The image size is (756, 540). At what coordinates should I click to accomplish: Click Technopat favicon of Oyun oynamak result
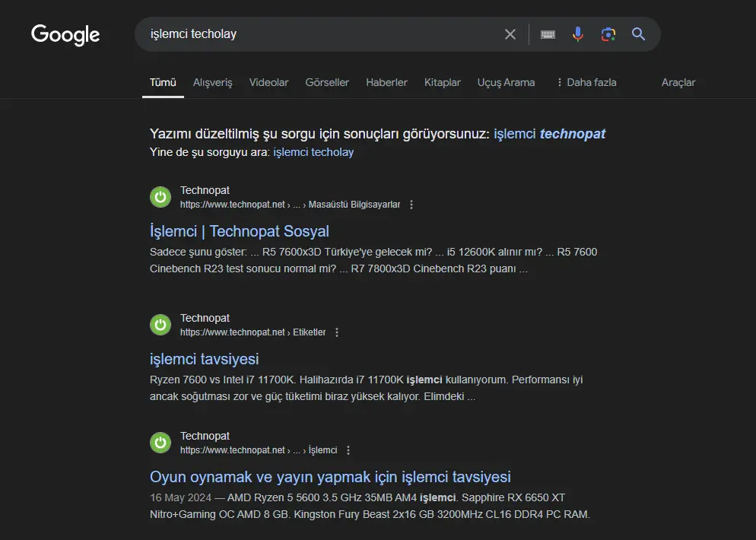click(x=160, y=442)
